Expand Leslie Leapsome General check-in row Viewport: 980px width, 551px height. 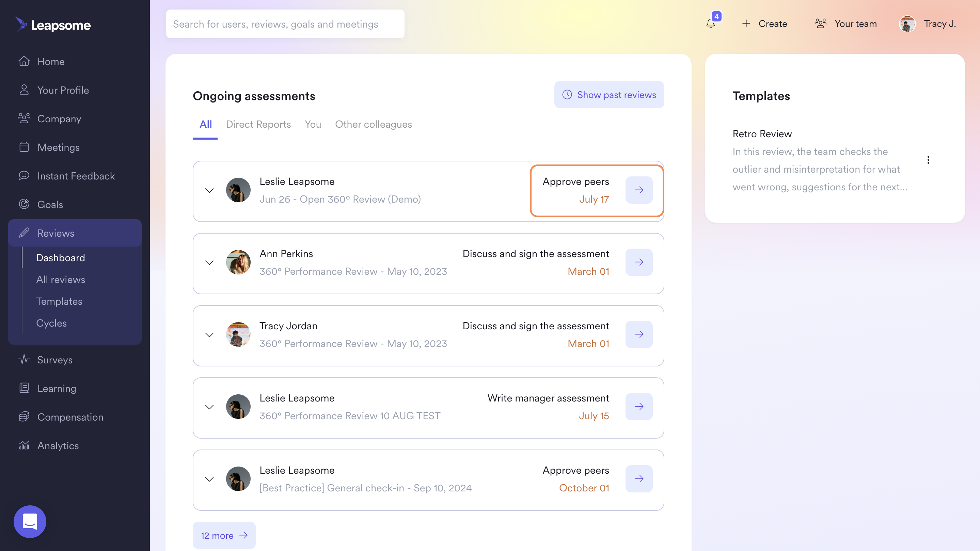pyautogui.click(x=209, y=479)
